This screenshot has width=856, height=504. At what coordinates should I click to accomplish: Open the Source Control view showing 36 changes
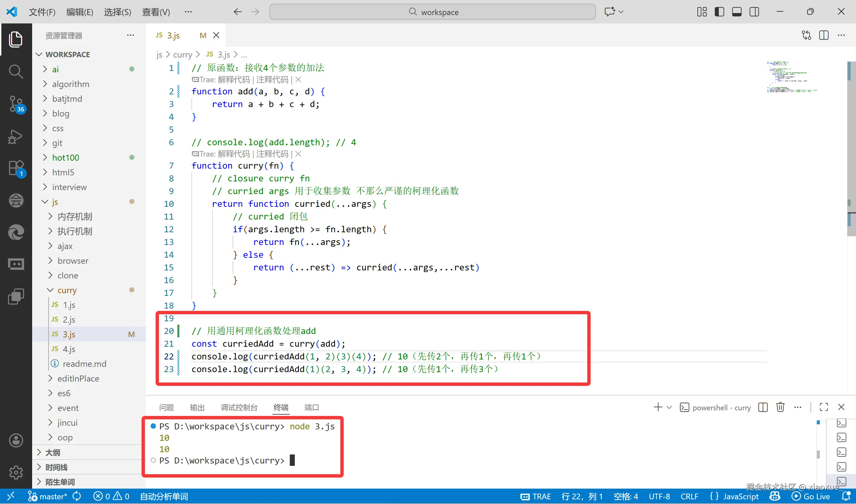point(16,104)
